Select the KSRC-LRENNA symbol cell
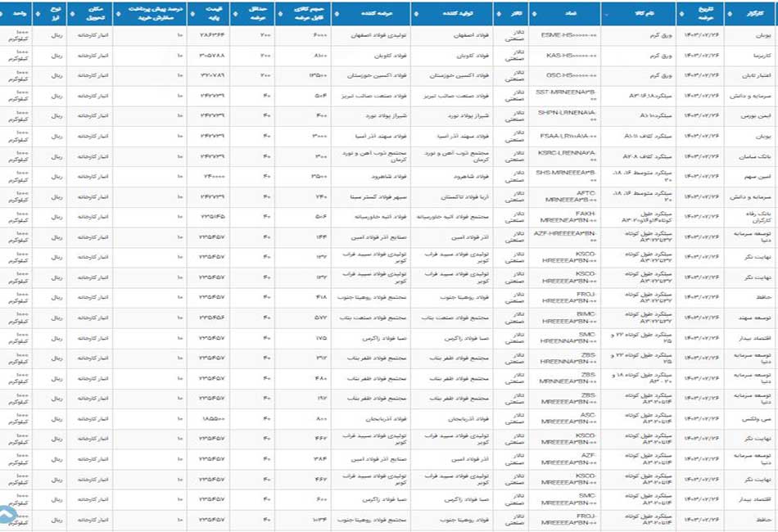This screenshot has height=532, width=778. [564, 156]
